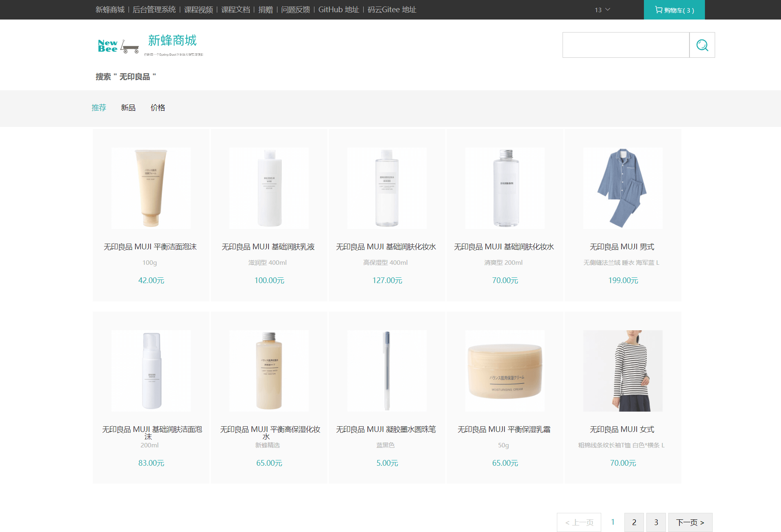This screenshot has height=532, width=781.
Task: Click the search magnifier icon
Action: tap(702, 45)
